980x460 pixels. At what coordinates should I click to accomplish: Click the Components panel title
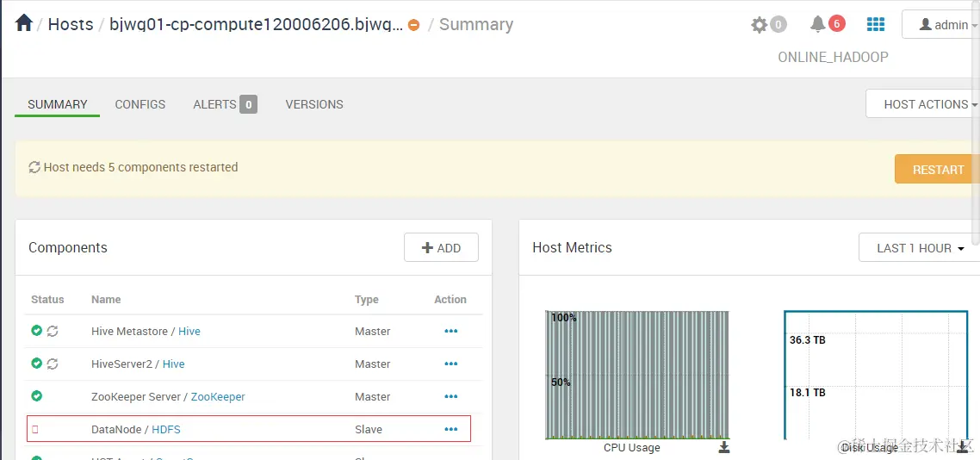point(68,247)
